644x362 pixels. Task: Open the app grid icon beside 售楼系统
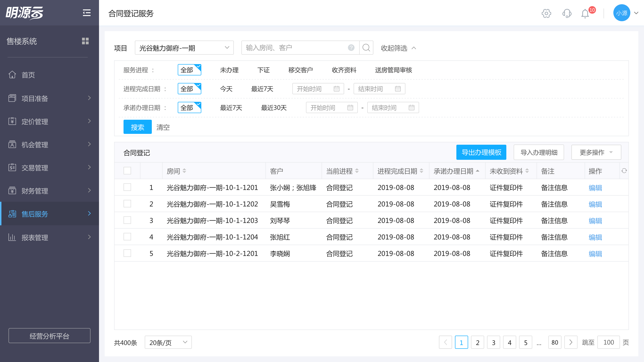click(x=85, y=41)
